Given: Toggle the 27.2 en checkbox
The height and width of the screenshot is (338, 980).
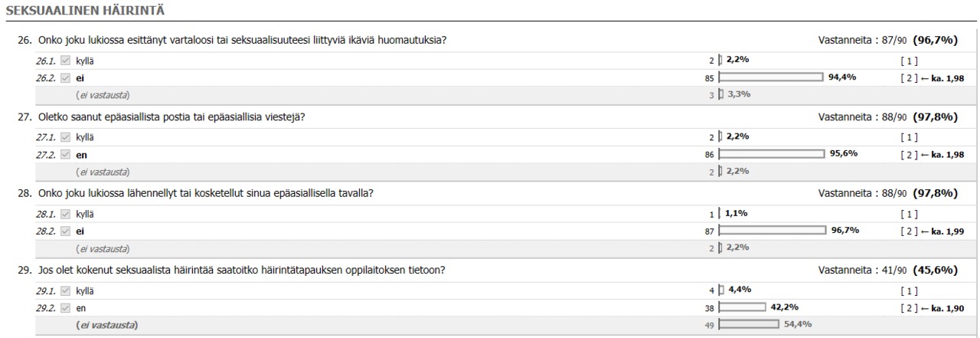Looking at the screenshot, I should click(x=65, y=154).
